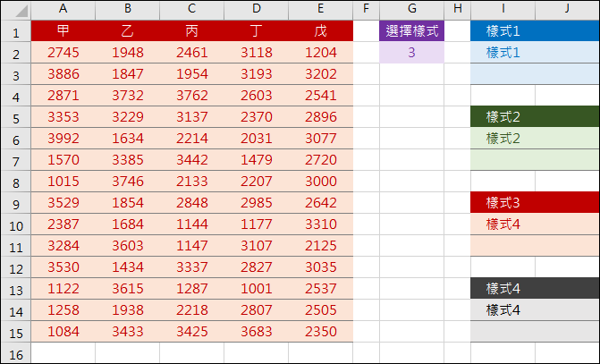Select column G header
The height and width of the screenshot is (364, 600).
click(x=411, y=10)
